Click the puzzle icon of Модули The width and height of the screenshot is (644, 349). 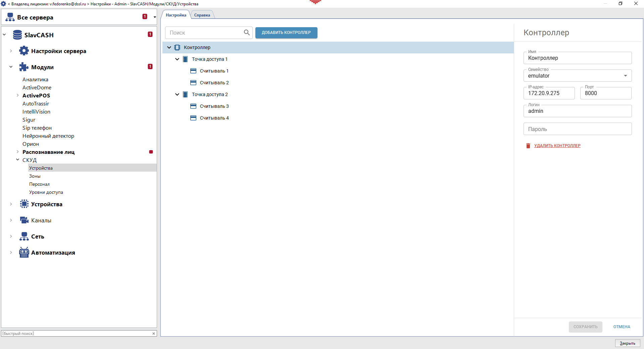click(x=24, y=67)
